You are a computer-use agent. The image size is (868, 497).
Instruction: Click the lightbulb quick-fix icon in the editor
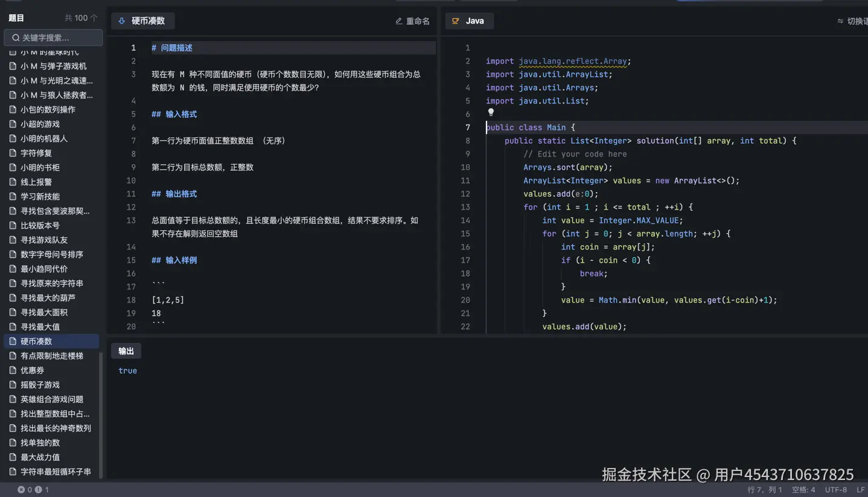(x=491, y=112)
